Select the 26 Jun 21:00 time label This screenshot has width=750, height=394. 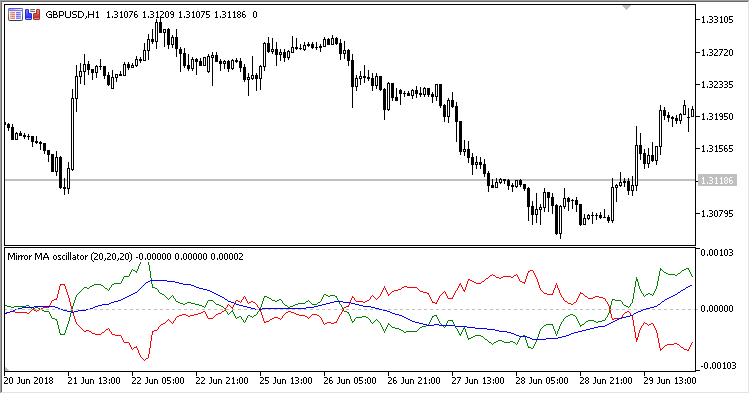tap(414, 381)
